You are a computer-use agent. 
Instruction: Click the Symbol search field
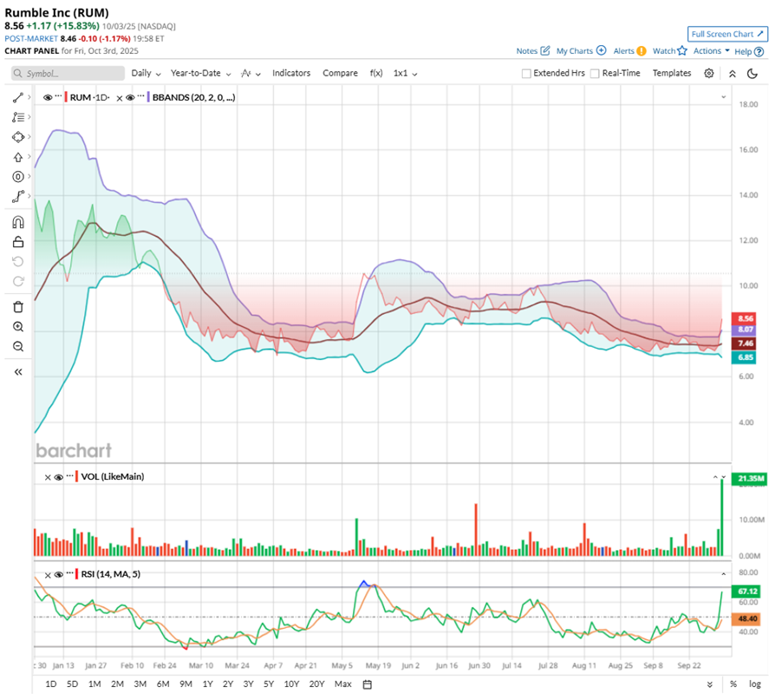point(68,74)
